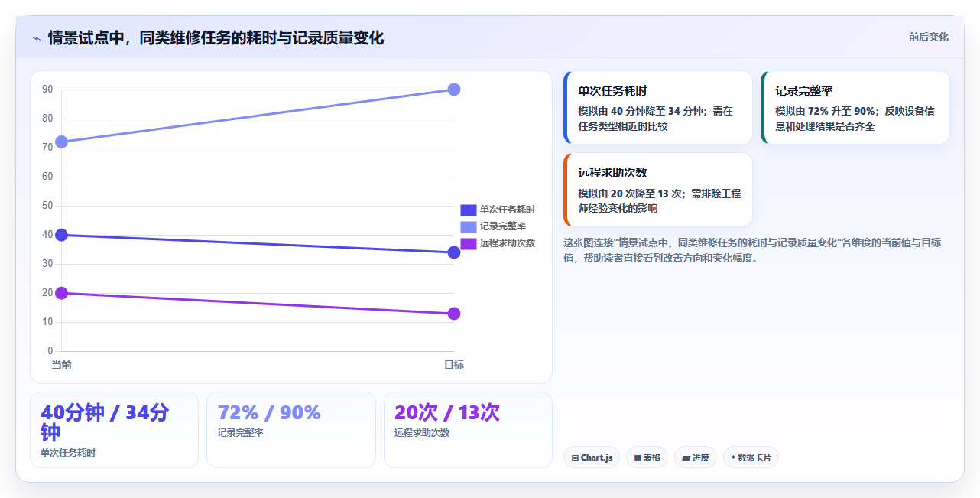Viewport: 980px width, 498px height.
Task: Click the sparkle icon in 数据卡片 tag
Action: tap(733, 457)
